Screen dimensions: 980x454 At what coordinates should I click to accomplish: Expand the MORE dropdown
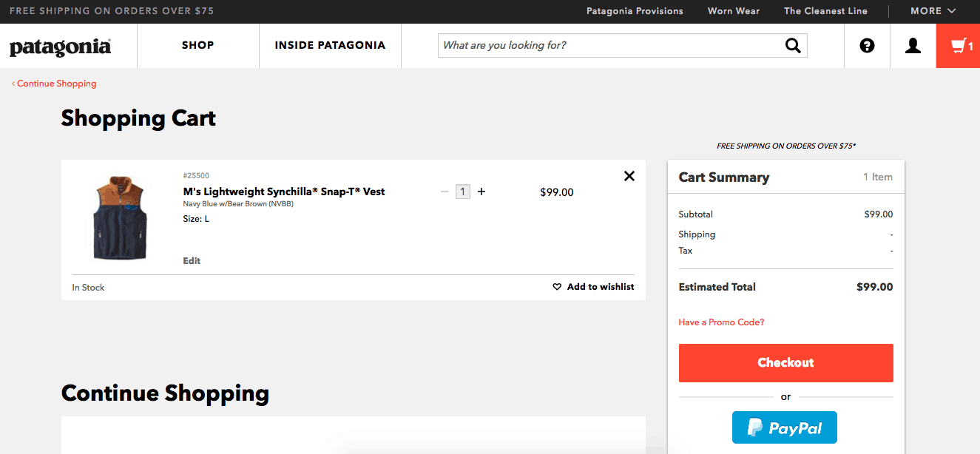[933, 11]
